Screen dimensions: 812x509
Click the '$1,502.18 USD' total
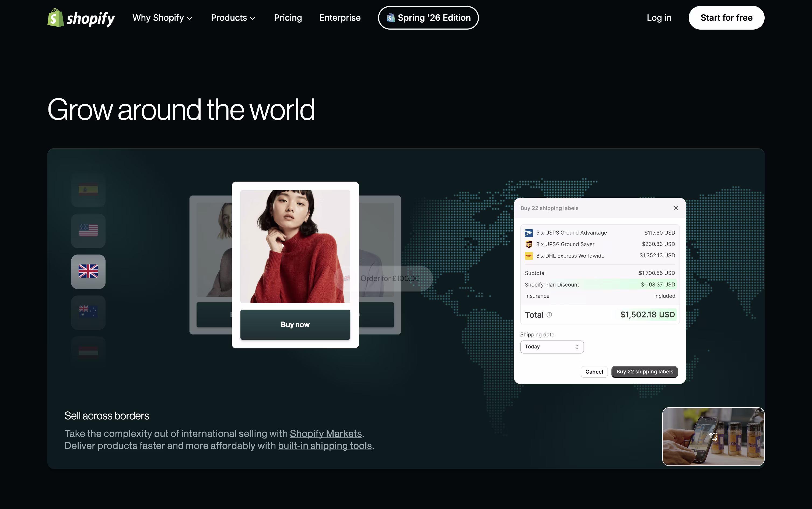point(647,315)
